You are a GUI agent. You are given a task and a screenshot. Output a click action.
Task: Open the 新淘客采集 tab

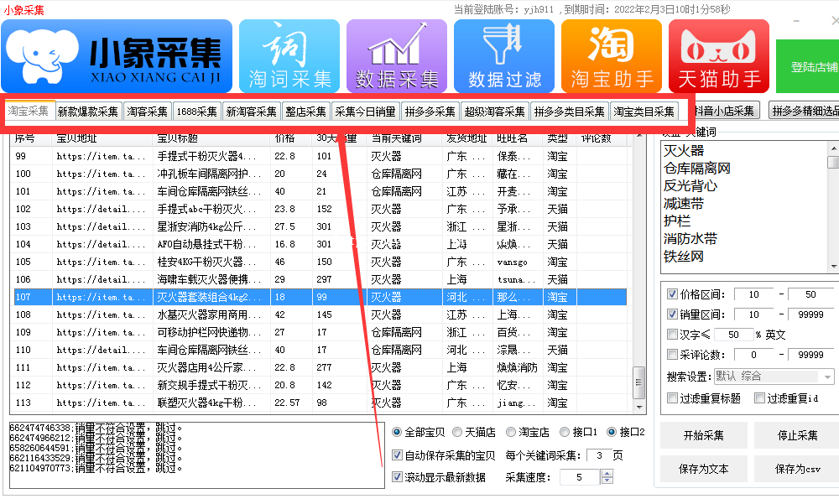point(251,112)
